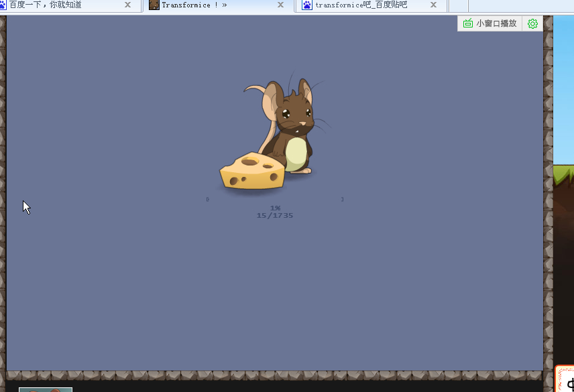This screenshot has width=574, height=392.
Task: Click the thumbnail below the game frame
Action: coord(45,389)
